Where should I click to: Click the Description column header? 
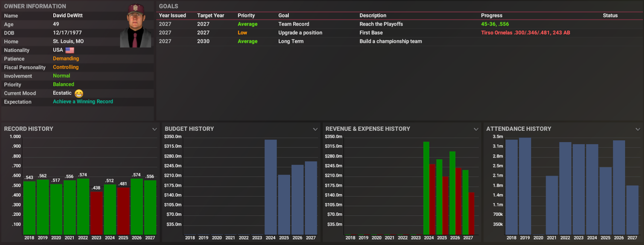click(373, 16)
